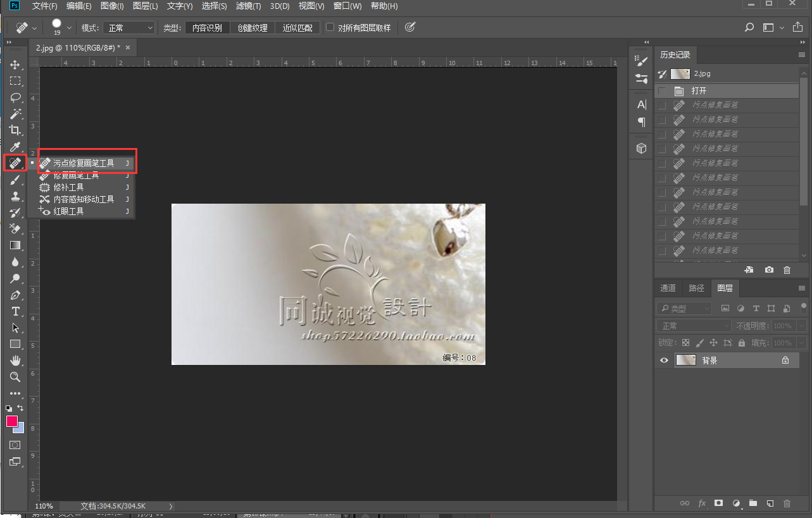Toggle lock position in Layers panel
Screen dimensions: 812x518
point(713,343)
